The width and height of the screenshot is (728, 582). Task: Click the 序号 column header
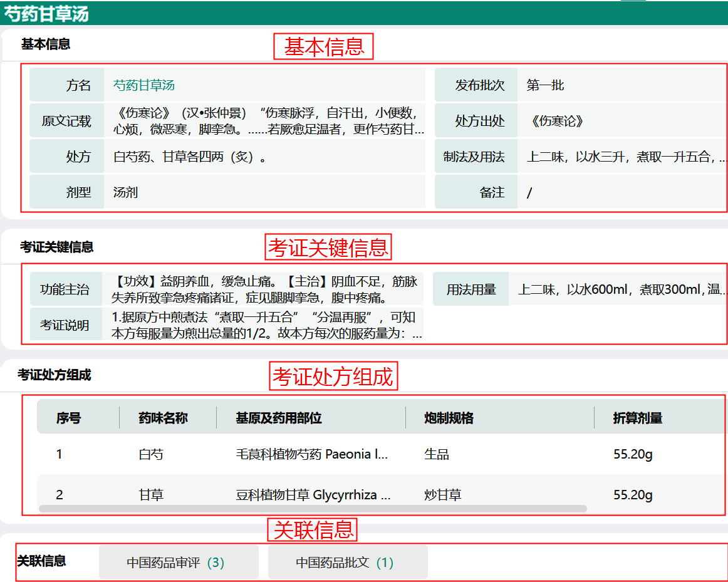(68, 418)
